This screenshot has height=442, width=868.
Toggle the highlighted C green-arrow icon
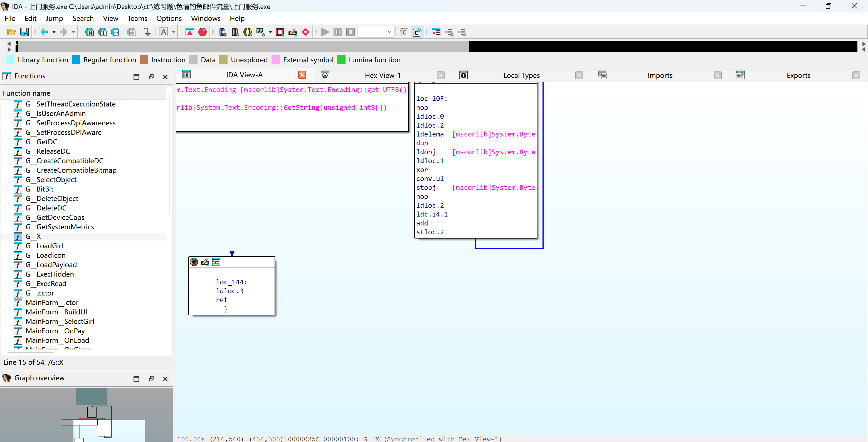pyautogui.click(x=417, y=32)
